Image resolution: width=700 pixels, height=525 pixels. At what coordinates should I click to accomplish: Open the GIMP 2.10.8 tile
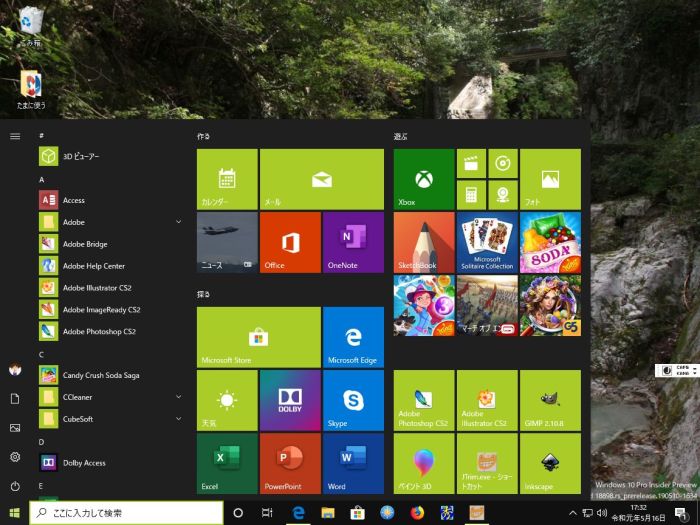(x=549, y=400)
